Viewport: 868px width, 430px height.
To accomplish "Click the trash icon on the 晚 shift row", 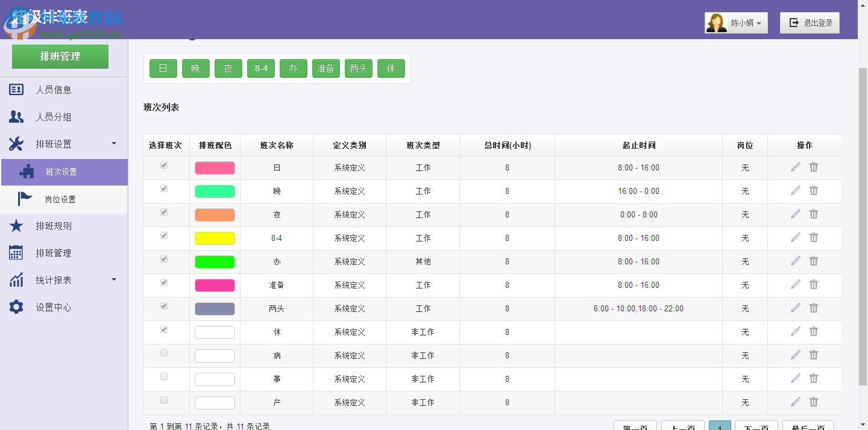I will click(814, 190).
